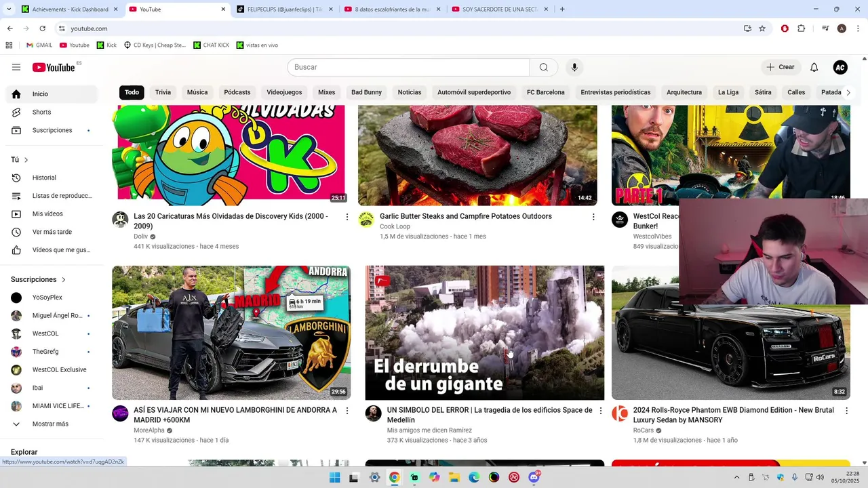Select the Música category chip

[197, 92]
